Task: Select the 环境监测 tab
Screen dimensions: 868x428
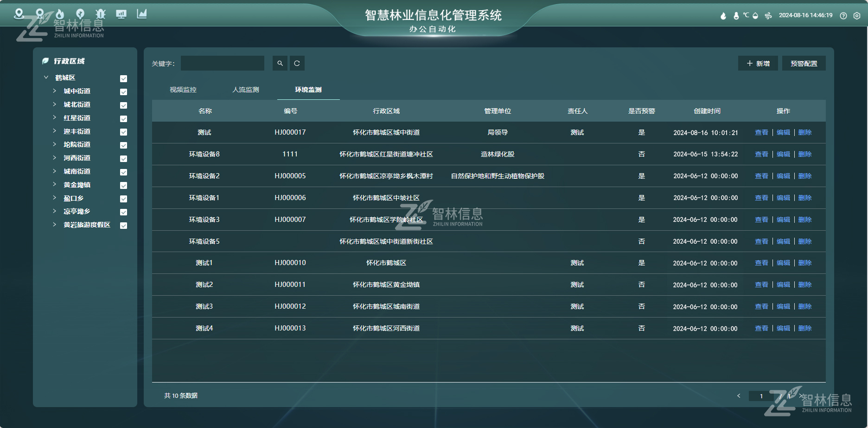Action: click(x=308, y=90)
